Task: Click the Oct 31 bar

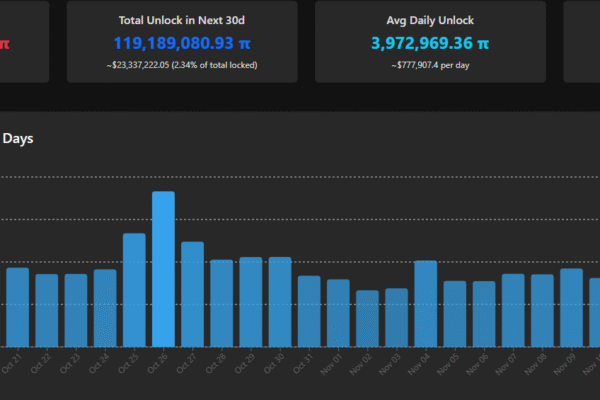Action: pyautogui.click(x=309, y=310)
